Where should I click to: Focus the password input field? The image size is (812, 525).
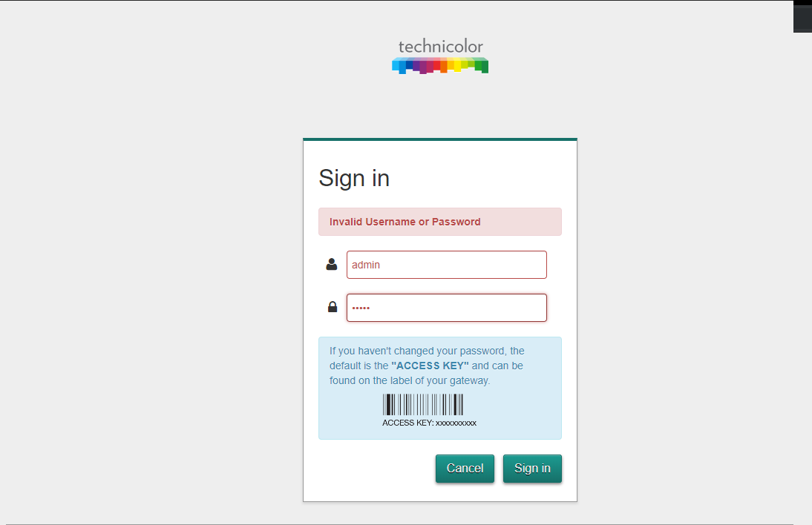[446, 308]
